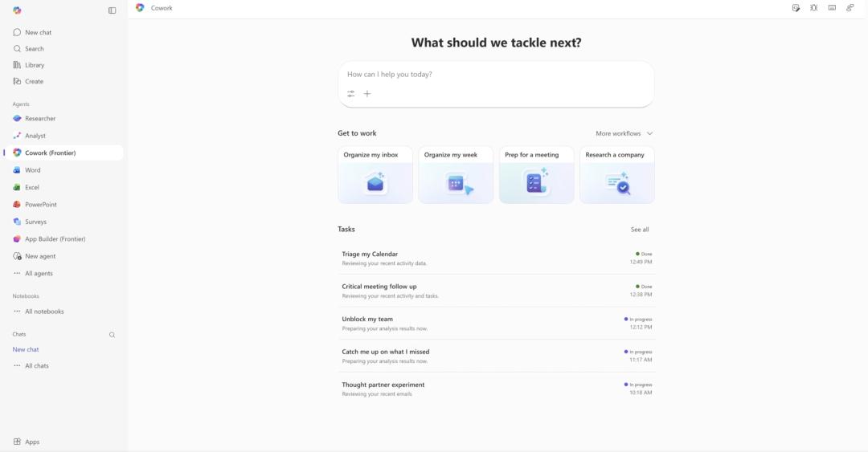Viewport: 868px width, 452px height.
Task: Open the PowerPoint agent
Action: pyautogui.click(x=40, y=205)
